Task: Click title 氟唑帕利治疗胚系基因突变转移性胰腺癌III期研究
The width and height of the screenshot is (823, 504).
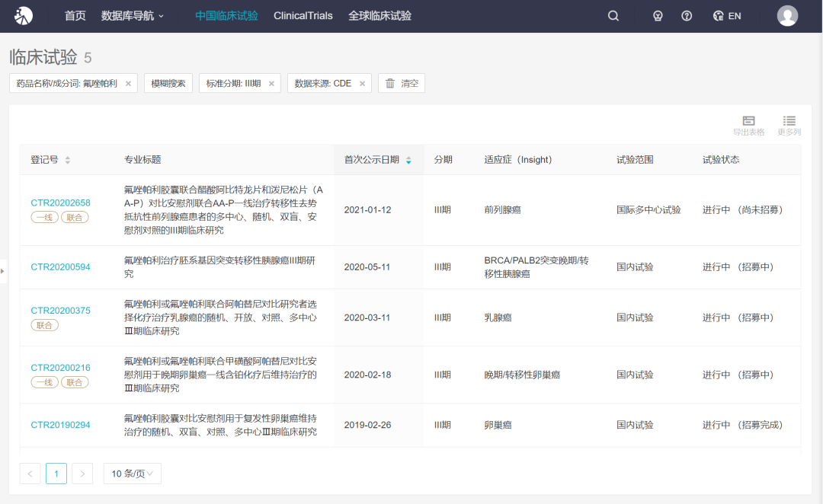Action: point(219,267)
